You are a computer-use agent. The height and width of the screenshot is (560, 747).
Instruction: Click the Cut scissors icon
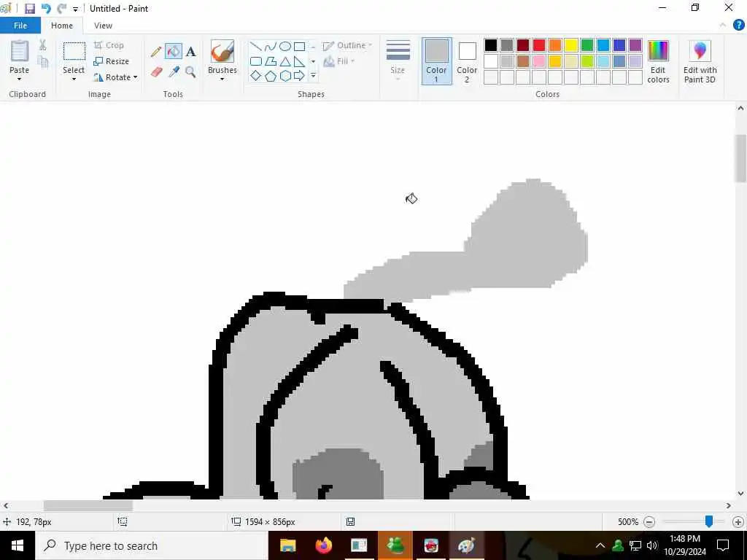[42, 45]
